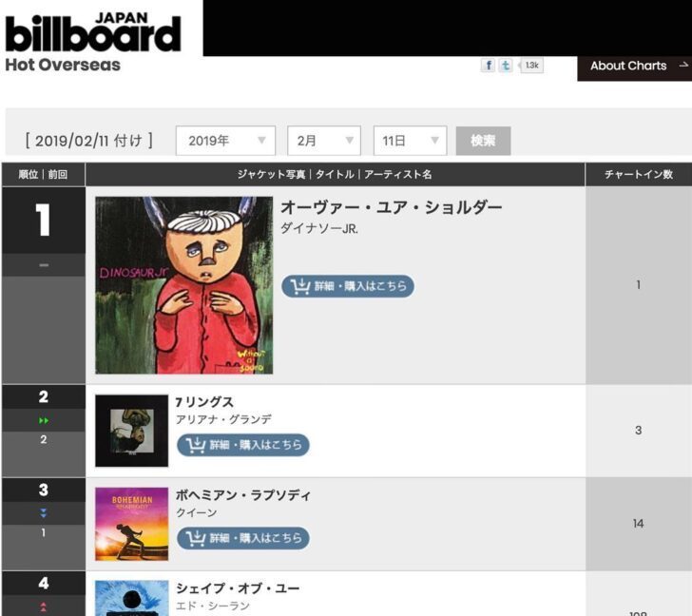Click the Ariana Grande 7 Rings cover
692x616 pixels.
pyautogui.click(x=131, y=431)
